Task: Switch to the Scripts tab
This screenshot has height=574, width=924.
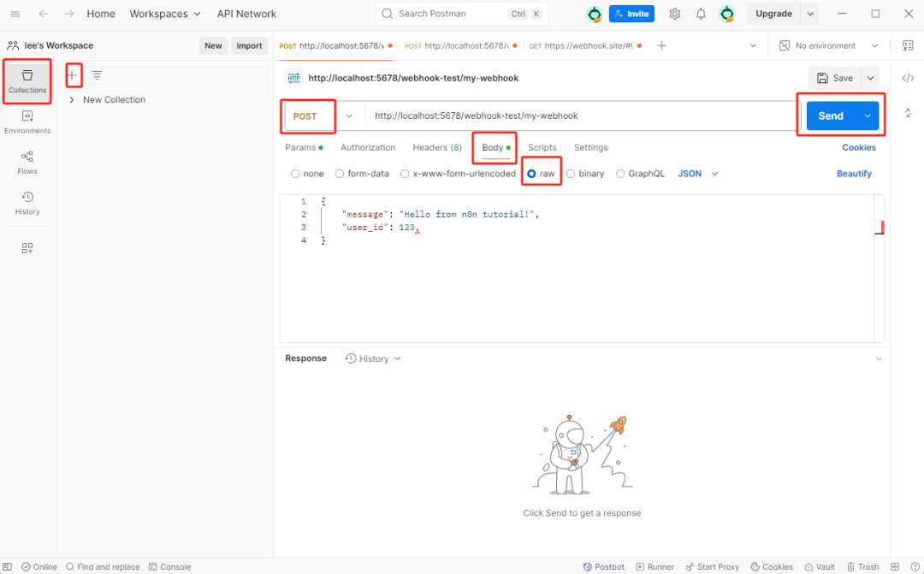Action: [542, 147]
